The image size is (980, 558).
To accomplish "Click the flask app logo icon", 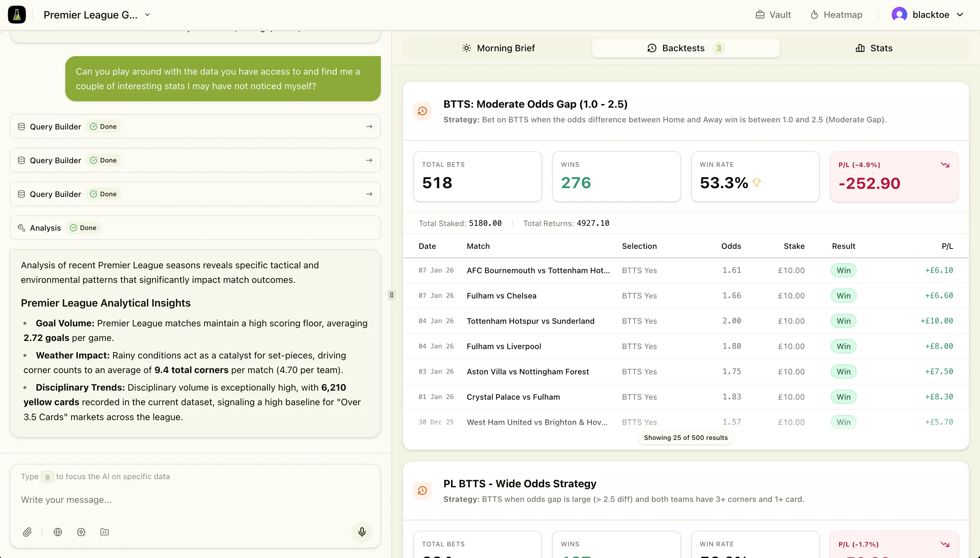I will tap(17, 15).
